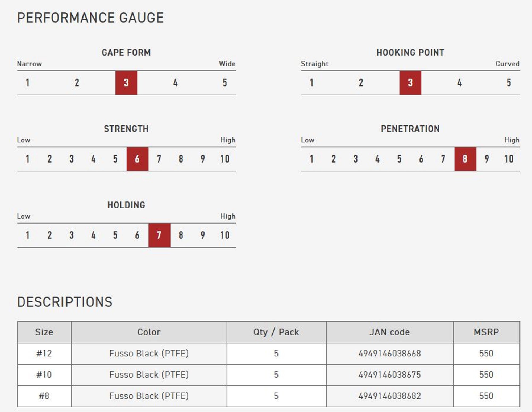Click the Fusso Black cell in #8 row
This screenshot has width=532, height=412.
149,396
